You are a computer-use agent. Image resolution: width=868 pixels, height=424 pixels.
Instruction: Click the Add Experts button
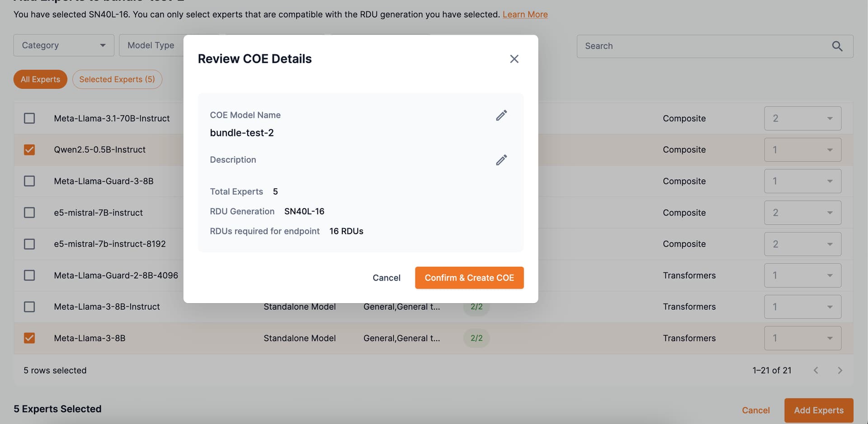[x=819, y=410]
